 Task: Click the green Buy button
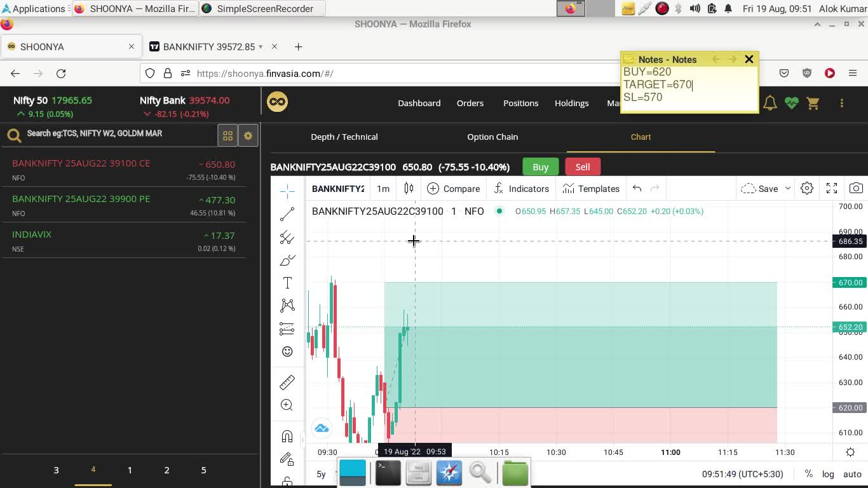pos(541,167)
